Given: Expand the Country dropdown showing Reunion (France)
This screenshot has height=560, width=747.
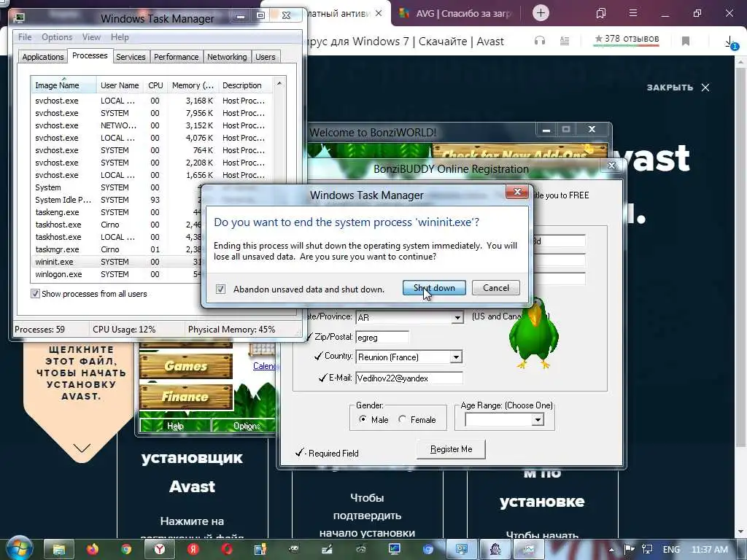Looking at the screenshot, I should tap(456, 357).
